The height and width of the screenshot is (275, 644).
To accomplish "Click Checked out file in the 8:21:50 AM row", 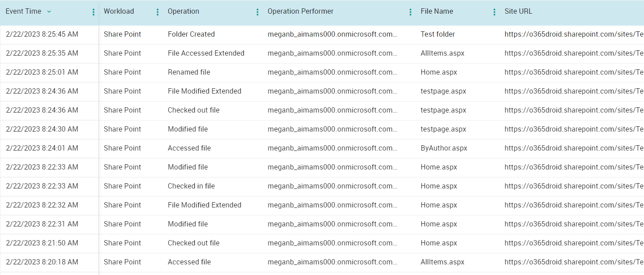I will click(x=193, y=243).
